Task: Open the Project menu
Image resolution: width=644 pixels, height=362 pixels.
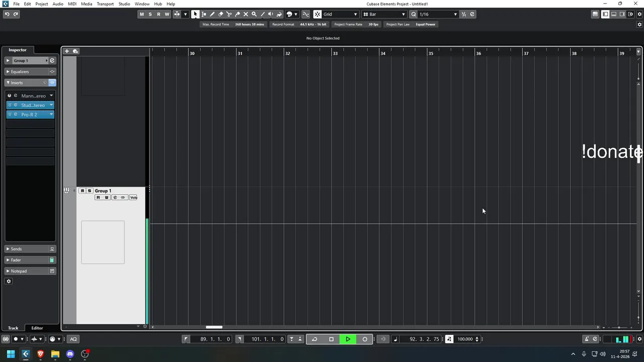Action: (42, 4)
